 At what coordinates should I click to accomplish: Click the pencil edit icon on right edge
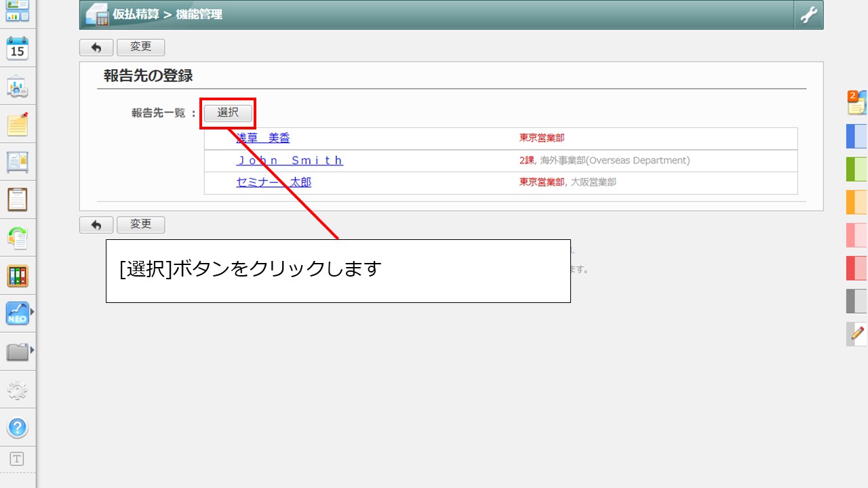[x=857, y=333]
